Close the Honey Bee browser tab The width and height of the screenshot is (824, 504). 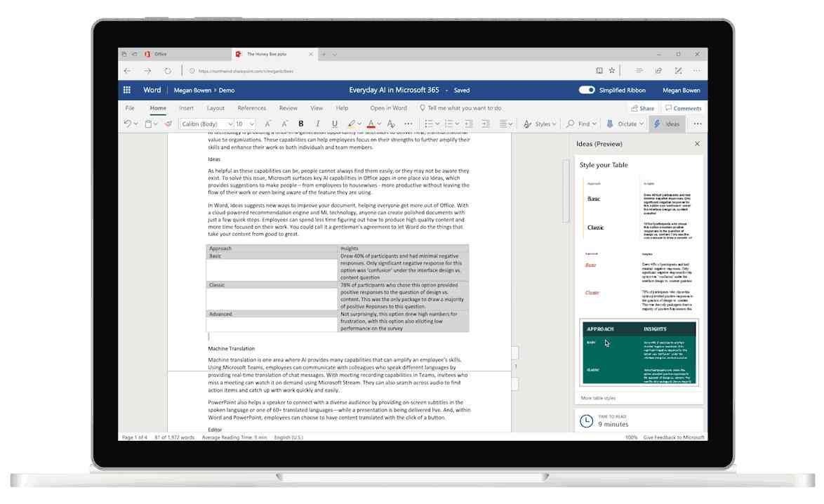310,54
